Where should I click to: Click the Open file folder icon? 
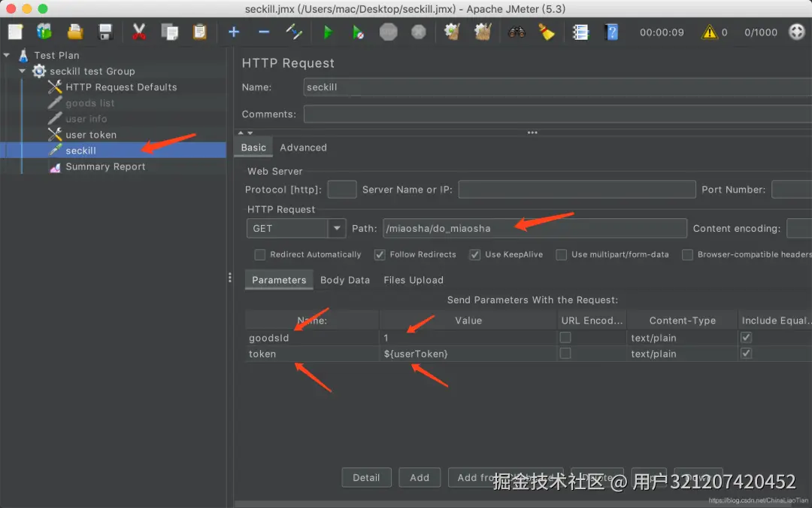point(75,32)
